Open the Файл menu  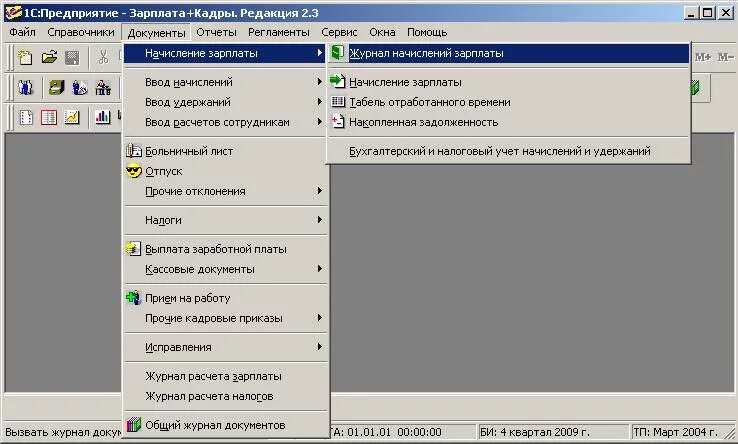22,32
